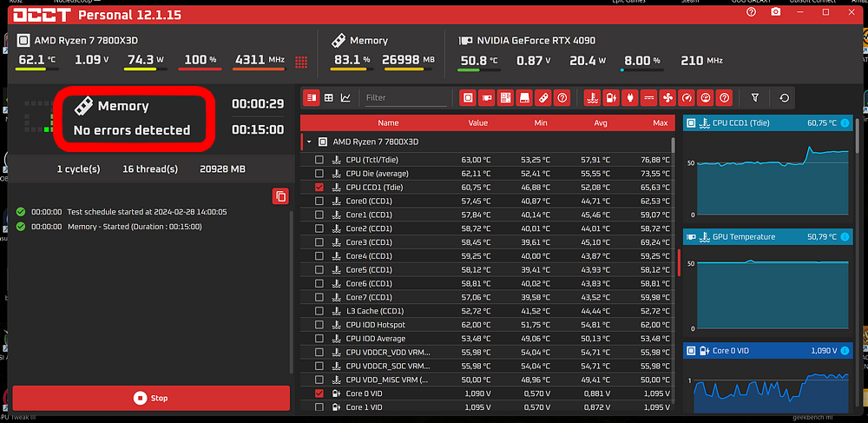Check the CPU IOD Hotspot checkbox
This screenshot has width=868, height=423.
(x=319, y=325)
